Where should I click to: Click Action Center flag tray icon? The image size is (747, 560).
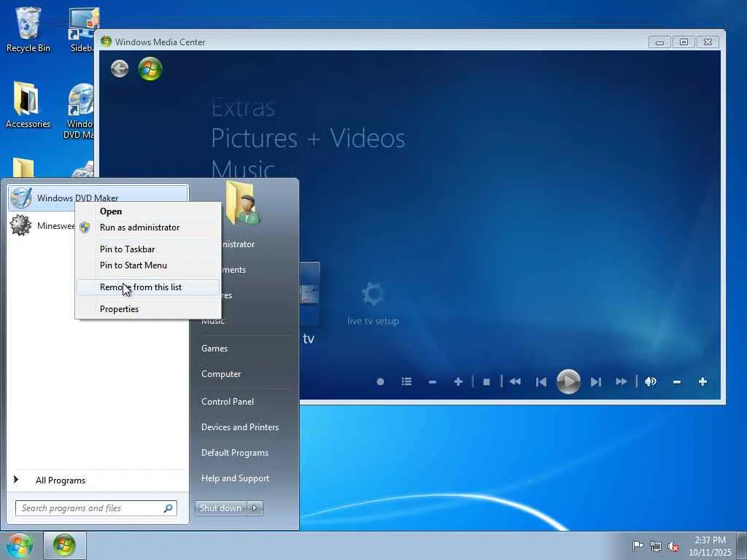coord(638,546)
